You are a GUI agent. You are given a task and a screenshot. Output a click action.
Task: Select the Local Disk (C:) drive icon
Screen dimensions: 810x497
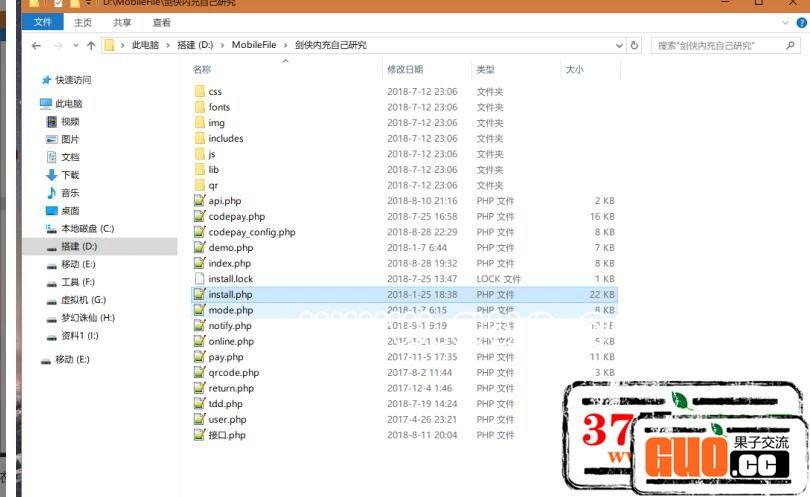[52, 229]
